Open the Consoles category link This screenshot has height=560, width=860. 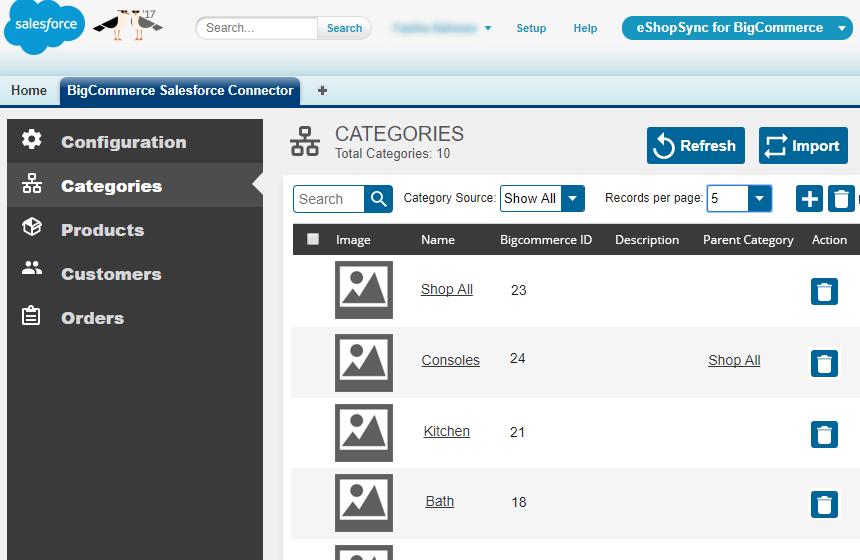pos(450,360)
